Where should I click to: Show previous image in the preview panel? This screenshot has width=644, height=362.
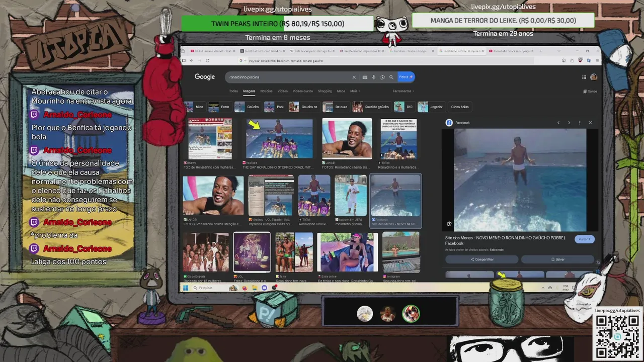tap(558, 123)
